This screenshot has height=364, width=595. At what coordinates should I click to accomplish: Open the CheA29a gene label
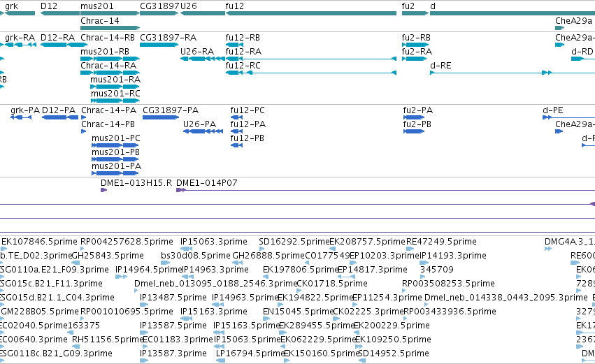click(574, 20)
